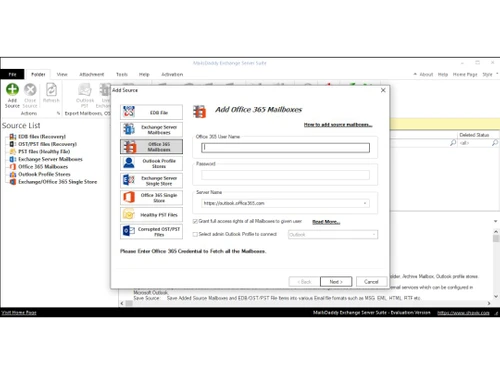Image resolution: width=500 pixels, height=375 pixels.
Task: Click the Close Source icon in ribbon
Action: (x=30, y=90)
